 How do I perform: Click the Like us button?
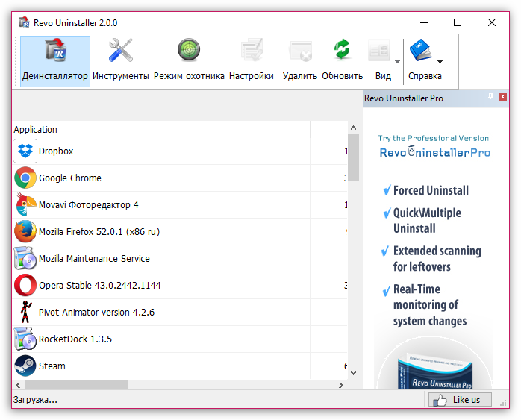(x=459, y=400)
